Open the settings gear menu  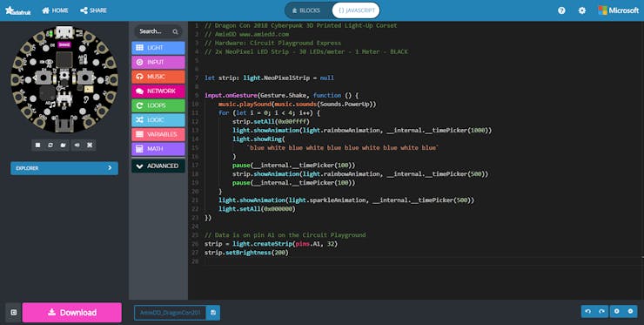pyautogui.click(x=582, y=10)
